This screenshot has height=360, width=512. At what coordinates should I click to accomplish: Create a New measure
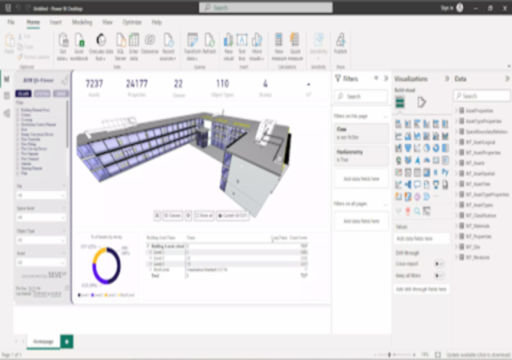pyautogui.click(x=279, y=47)
